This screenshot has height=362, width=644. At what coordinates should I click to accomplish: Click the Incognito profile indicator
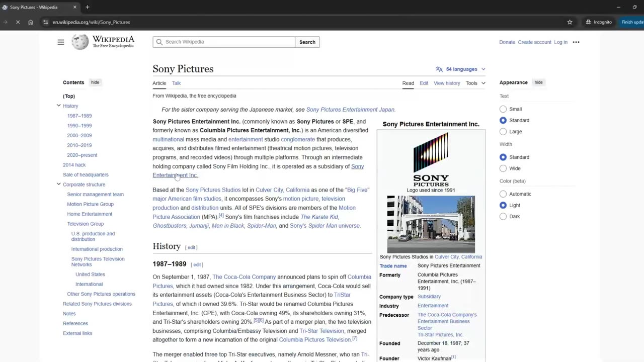pos(599,22)
